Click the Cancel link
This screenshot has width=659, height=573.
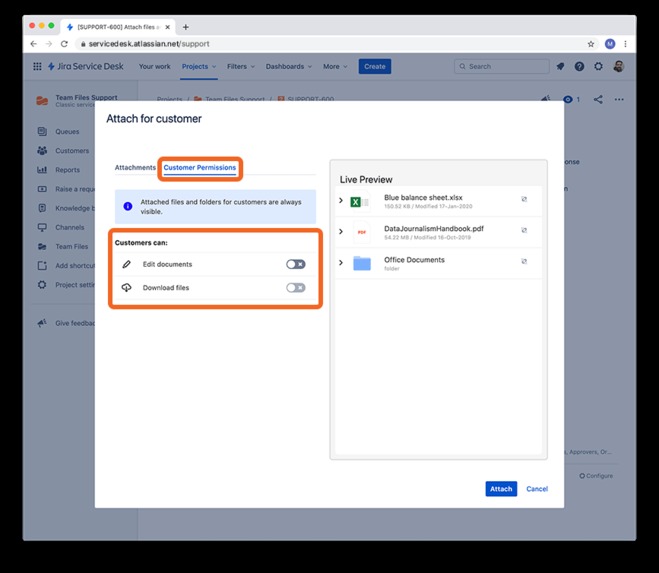537,489
